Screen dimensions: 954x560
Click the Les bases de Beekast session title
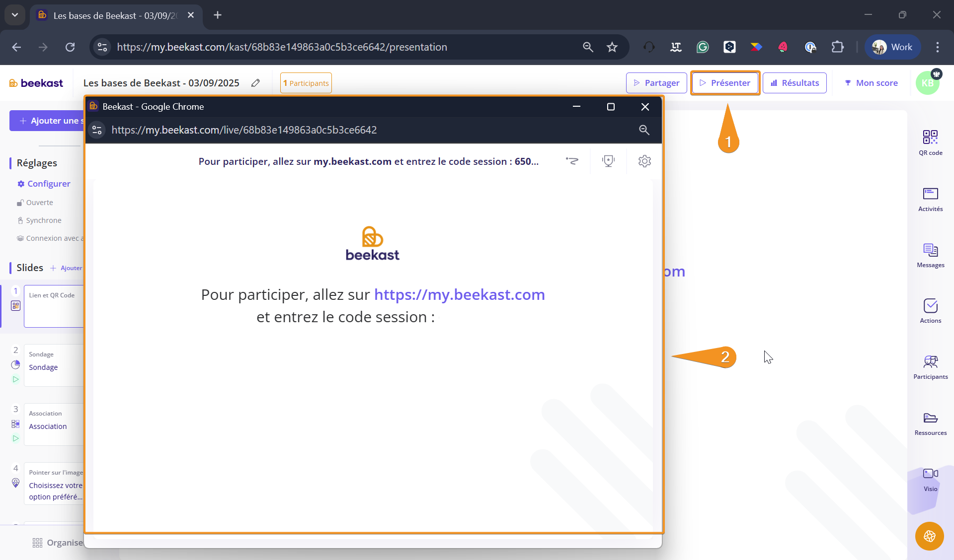(161, 83)
